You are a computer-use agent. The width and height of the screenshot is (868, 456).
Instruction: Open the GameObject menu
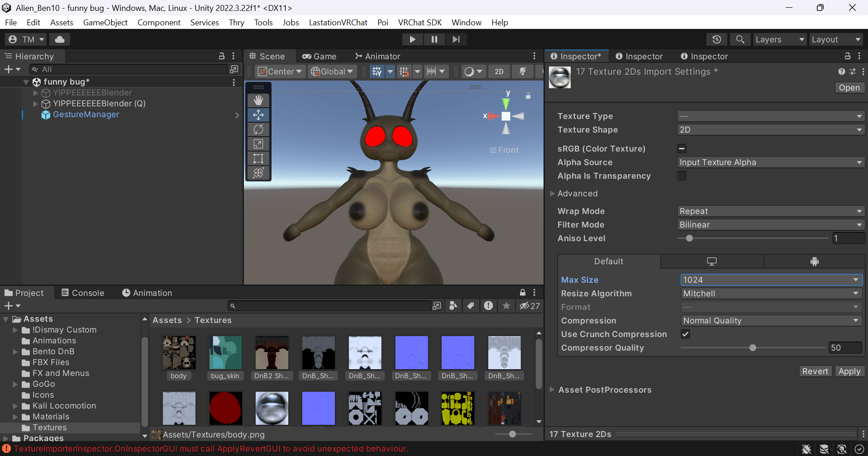coord(105,23)
